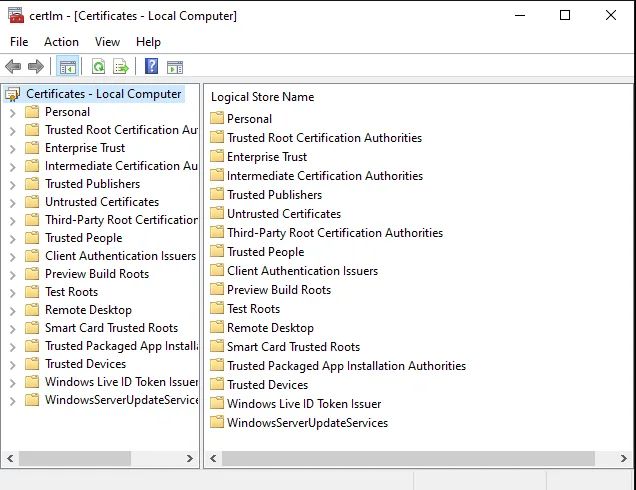Maximize the certlm window
The width and height of the screenshot is (636, 490).
565,15
